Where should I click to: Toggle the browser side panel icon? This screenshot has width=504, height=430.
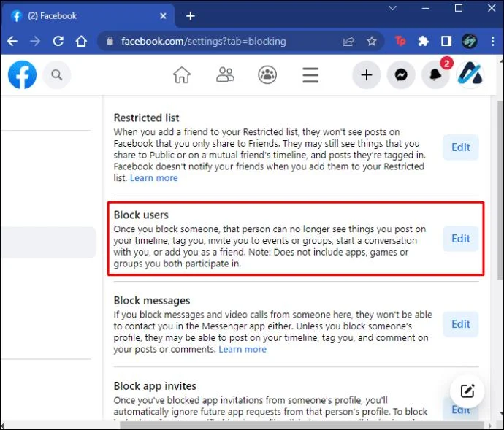[446, 41]
